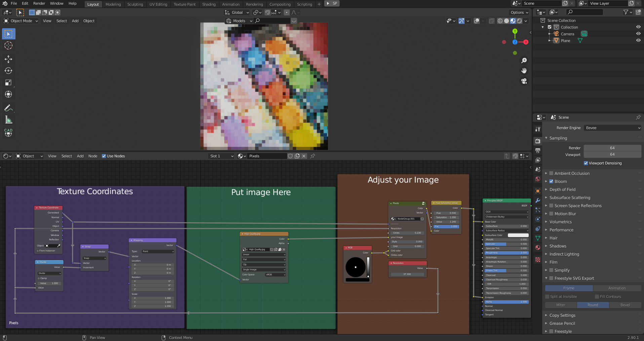Open the Rendering menu tab

coord(254,4)
